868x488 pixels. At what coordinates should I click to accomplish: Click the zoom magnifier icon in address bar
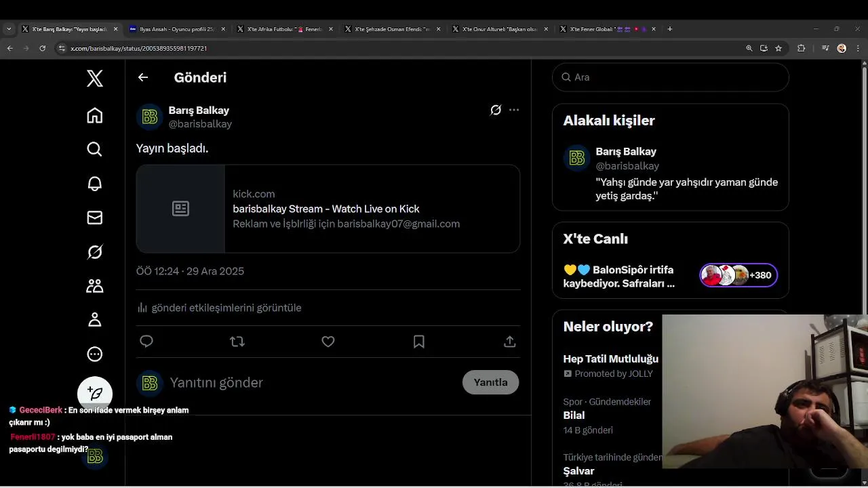pyautogui.click(x=749, y=48)
